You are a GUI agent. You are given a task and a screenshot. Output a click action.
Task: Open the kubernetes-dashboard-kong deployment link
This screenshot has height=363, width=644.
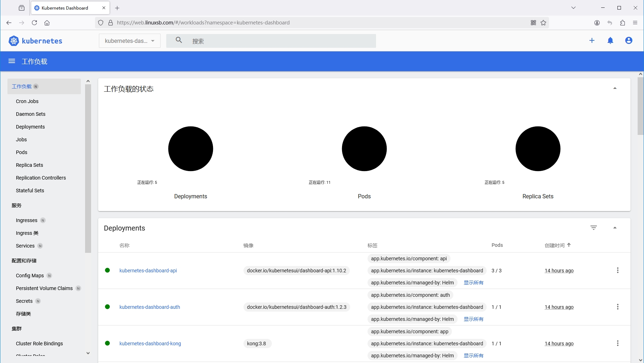(x=150, y=344)
